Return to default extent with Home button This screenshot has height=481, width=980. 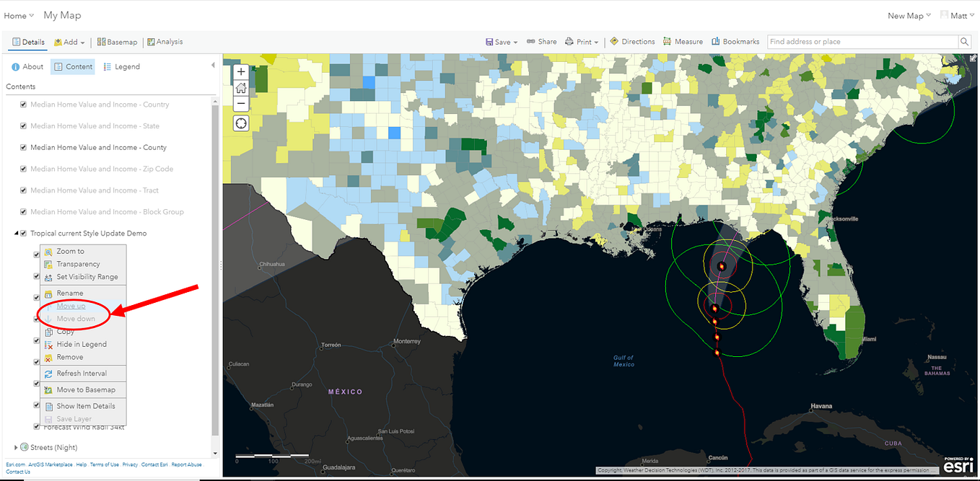tap(240, 88)
